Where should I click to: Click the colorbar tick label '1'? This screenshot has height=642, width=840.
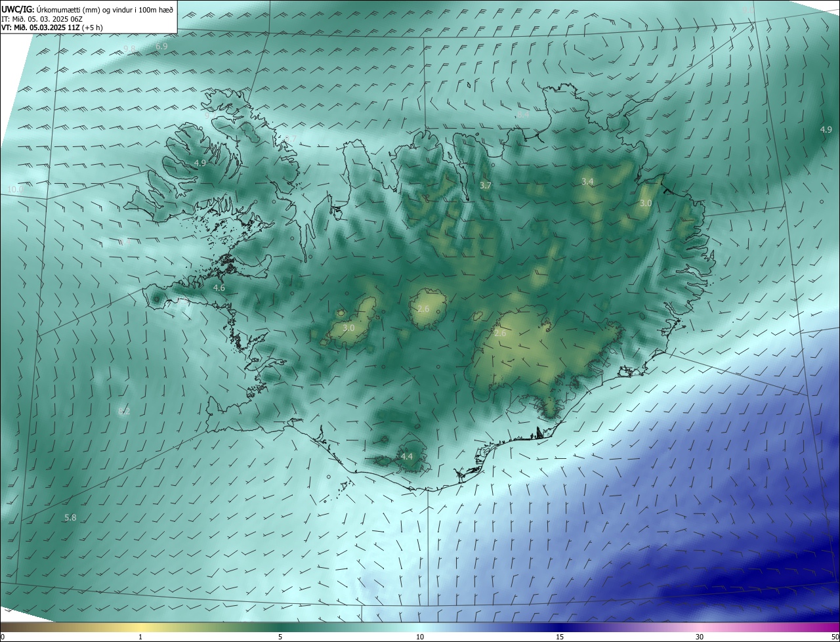point(140,637)
